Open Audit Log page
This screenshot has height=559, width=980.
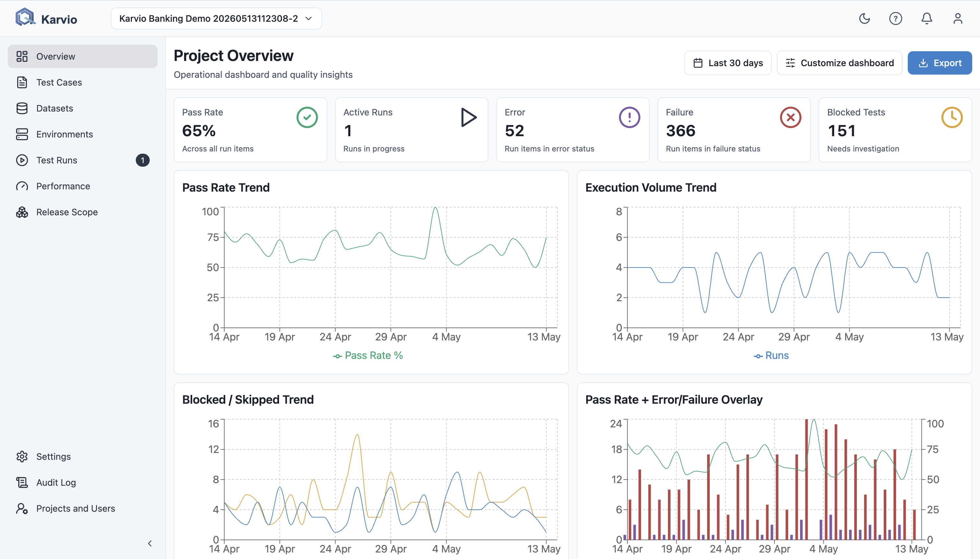[83, 482]
